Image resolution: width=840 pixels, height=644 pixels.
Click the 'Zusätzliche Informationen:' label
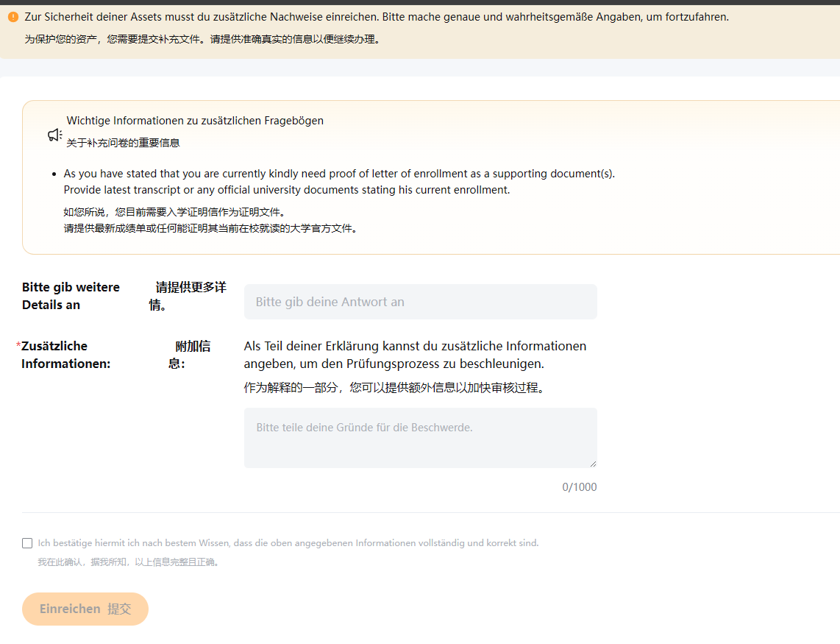pyautogui.click(x=65, y=355)
